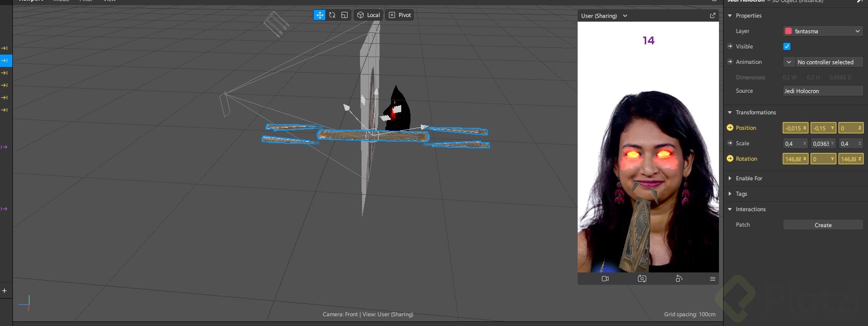The image size is (868, 326).
Task: Click the Source field Jedi Holocron
Action: click(823, 91)
